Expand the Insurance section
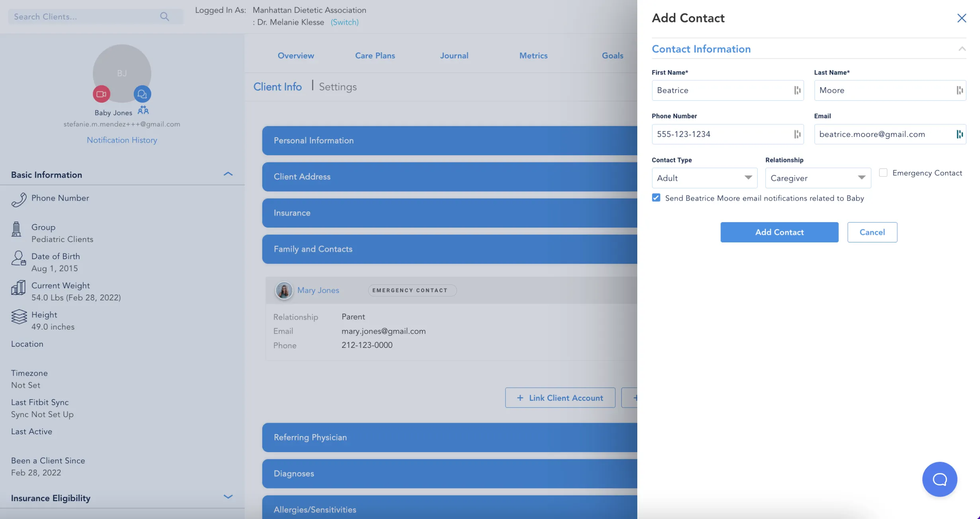This screenshot has height=519, width=980. pos(449,213)
